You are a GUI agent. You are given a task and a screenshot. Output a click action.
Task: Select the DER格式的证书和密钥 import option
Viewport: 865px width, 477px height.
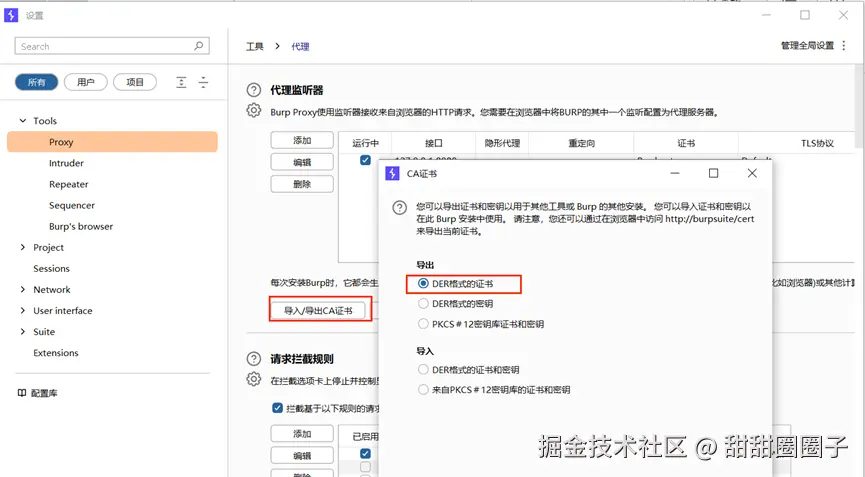click(423, 369)
